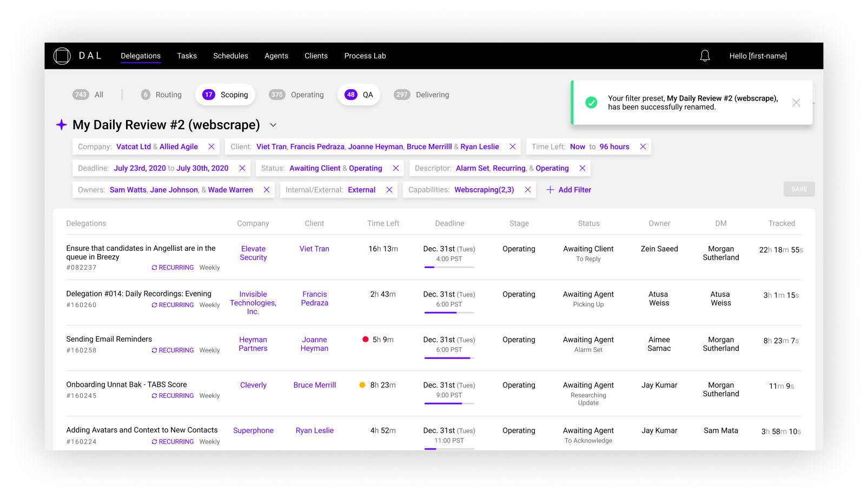The width and height of the screenshot is (868, 497).
Task: Click orange warning dot beside 8h 23m
Action: click(362, 385)
